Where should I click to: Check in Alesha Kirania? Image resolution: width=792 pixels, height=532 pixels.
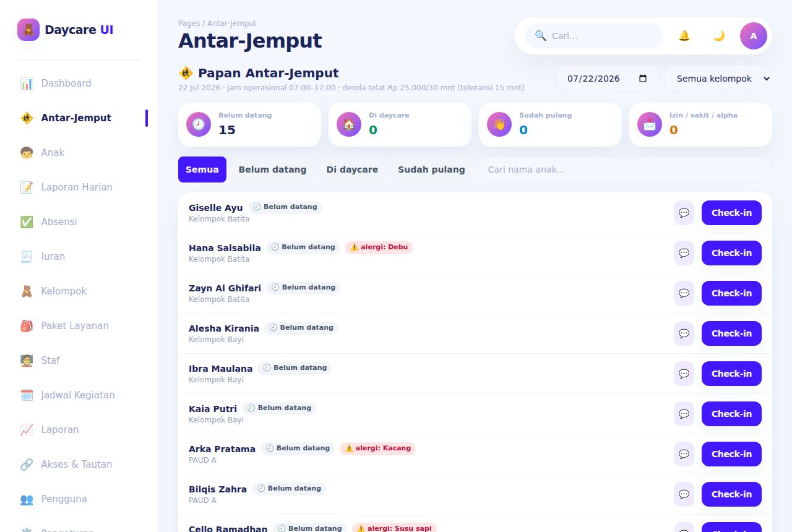(x=731, y=333)
